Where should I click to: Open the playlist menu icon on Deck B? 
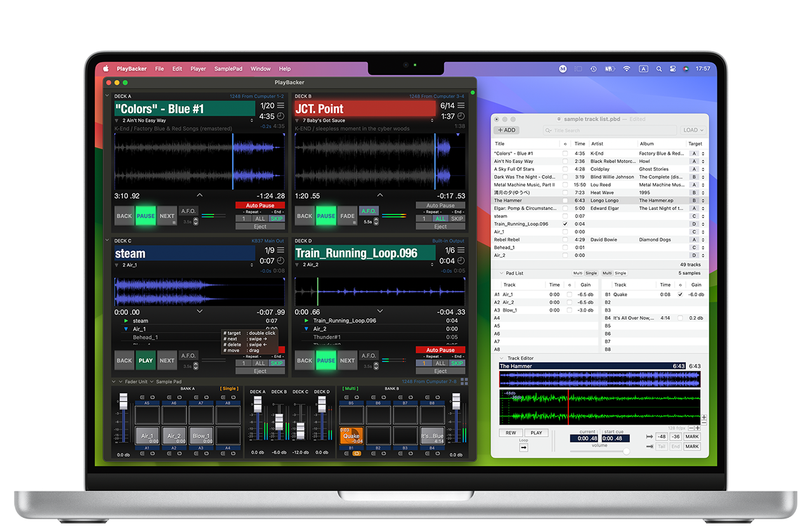461,106
